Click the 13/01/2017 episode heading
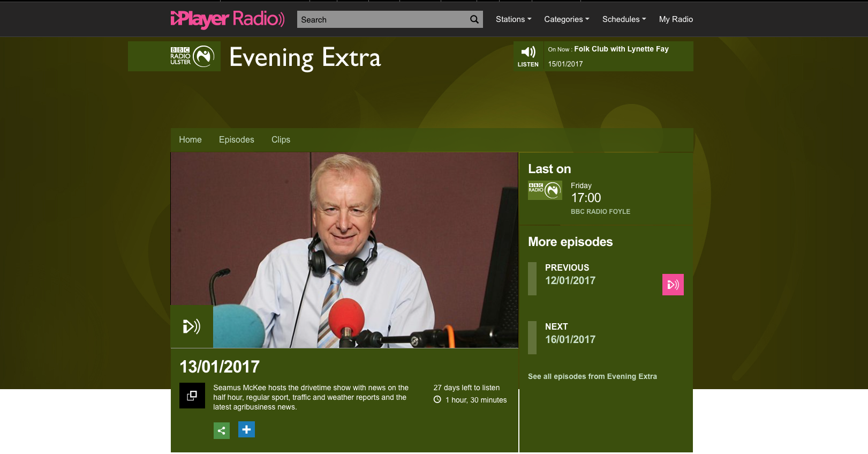 (x=220, y=367)
